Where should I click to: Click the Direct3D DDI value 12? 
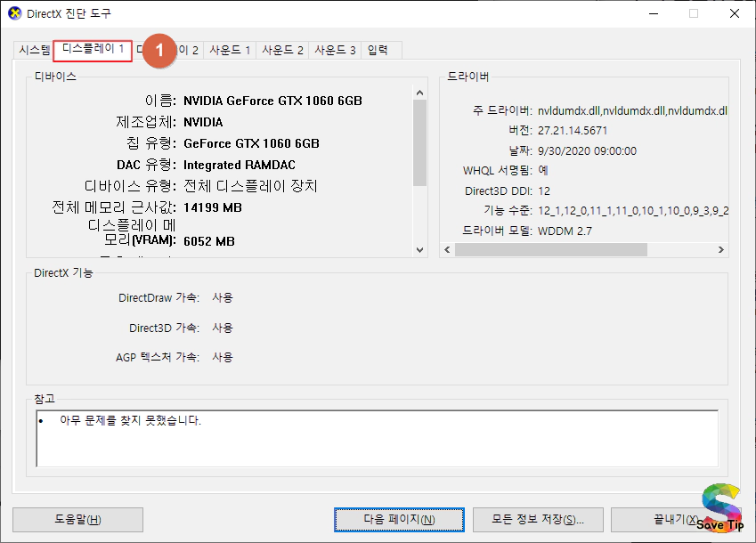coord(544,191)
